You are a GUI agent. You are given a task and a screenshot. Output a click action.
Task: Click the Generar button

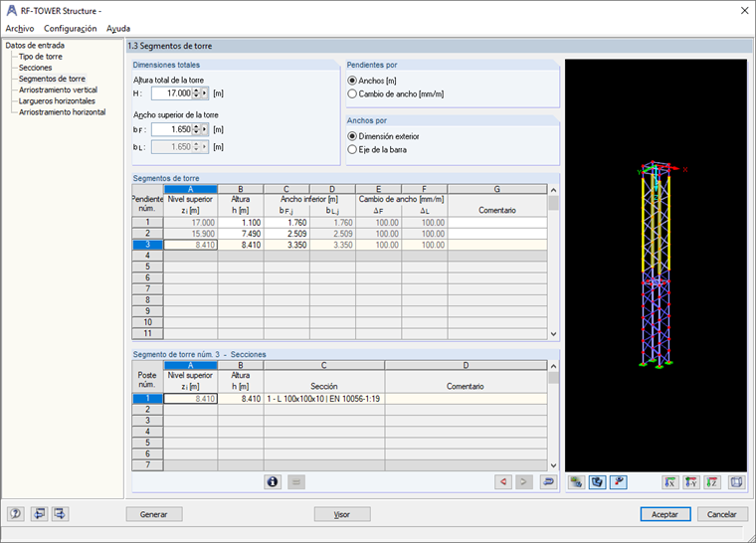tap(154, 514)
